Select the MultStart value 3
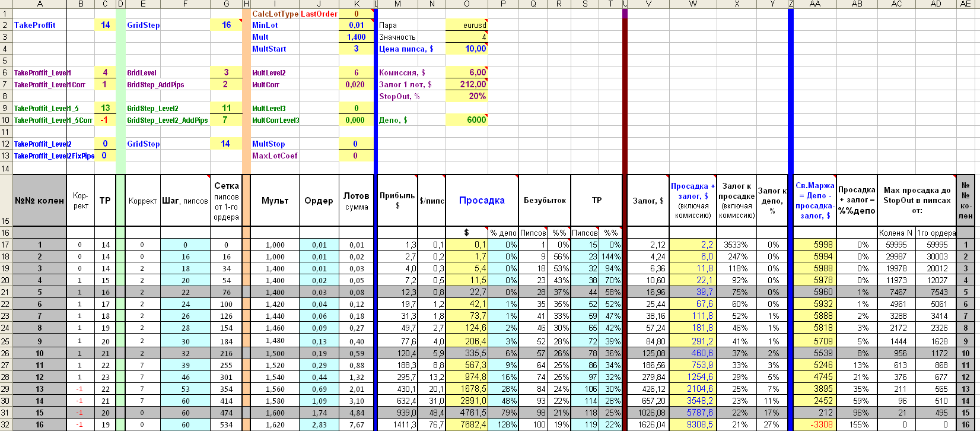This screenshot has width=980, height=431. tap(356, 49)
